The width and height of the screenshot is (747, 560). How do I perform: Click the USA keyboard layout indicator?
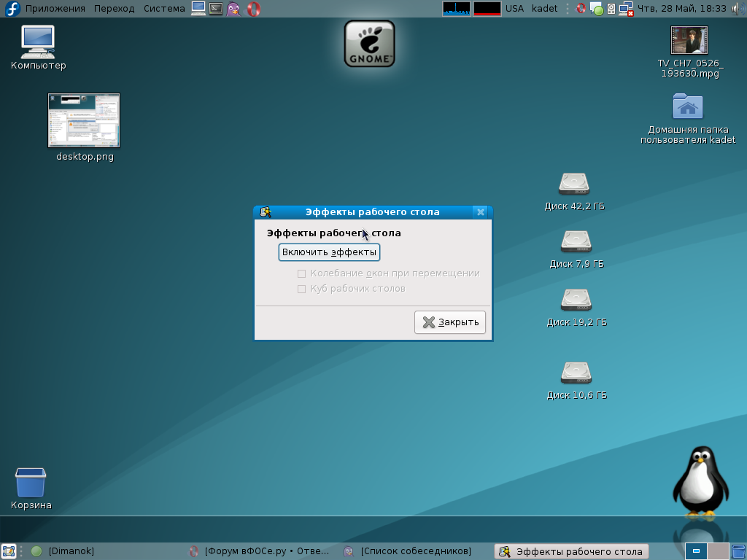pos(514,9)
